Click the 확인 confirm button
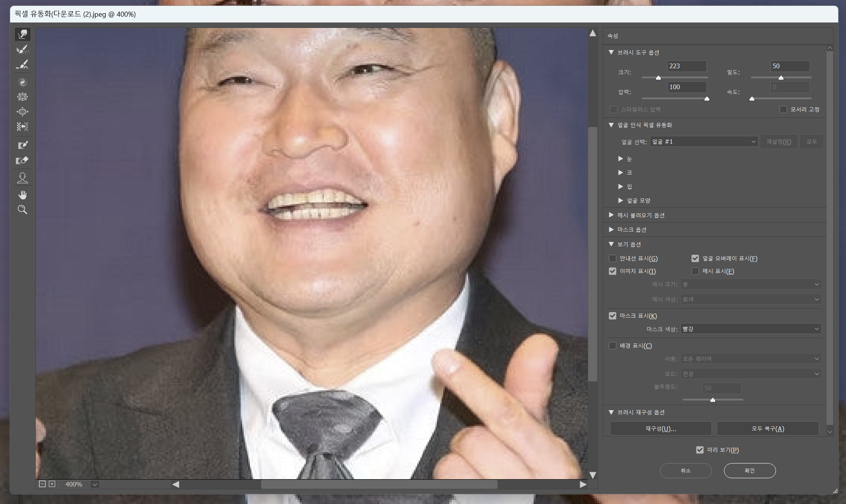 tap(749, 471)
